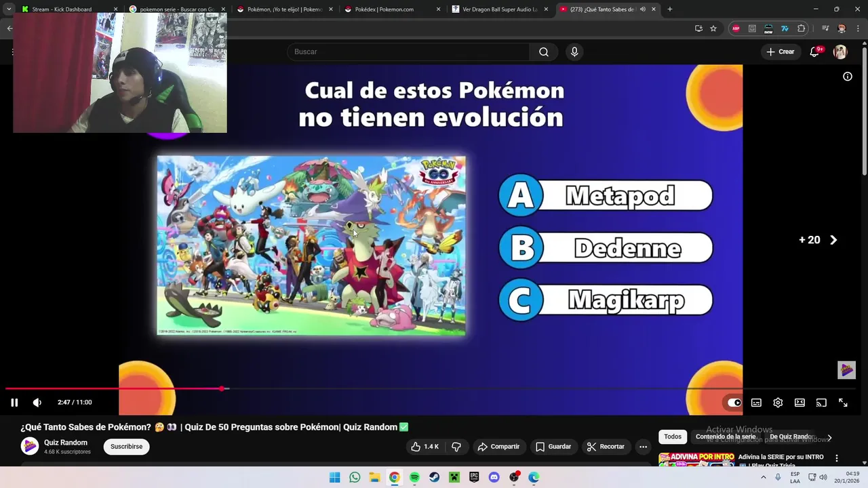The height and width of the screenshot is (488, 868).
Task: Click the Quiz Random channel avatar
Action: (x=30, y=446)
